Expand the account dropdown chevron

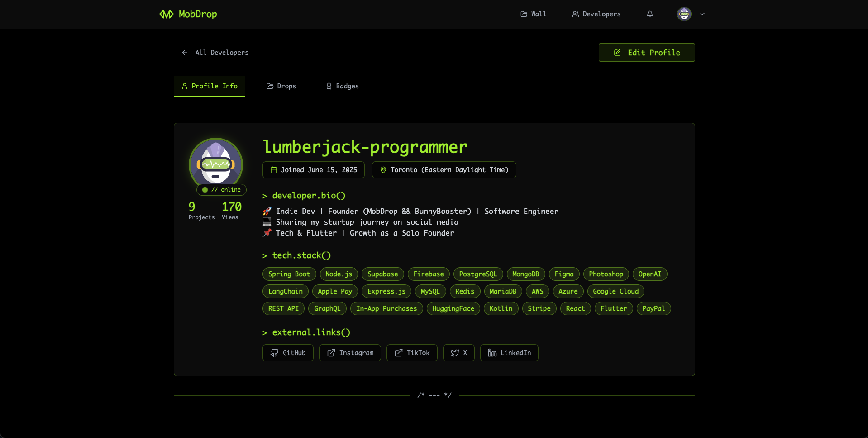click(702, 14)
